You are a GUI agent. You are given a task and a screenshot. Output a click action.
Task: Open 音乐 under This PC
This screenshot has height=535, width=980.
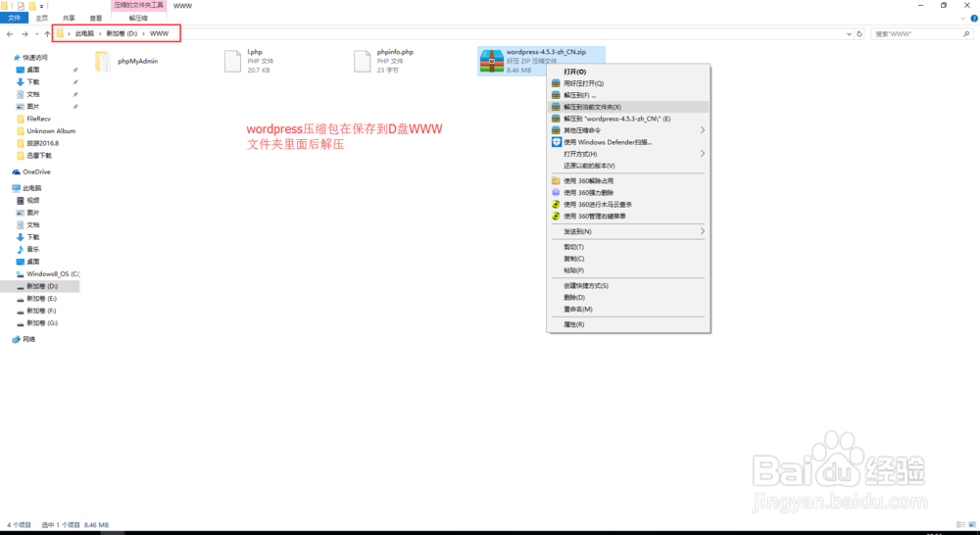[33, 250]
